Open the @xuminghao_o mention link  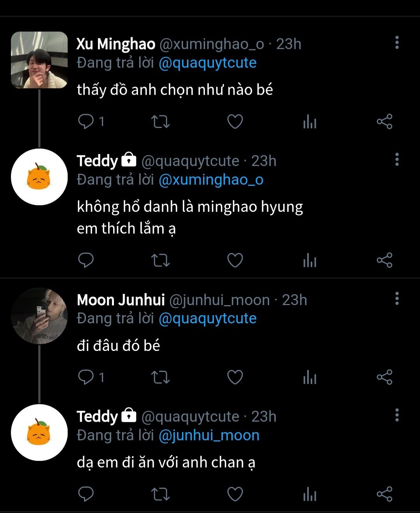click(211, 180)
